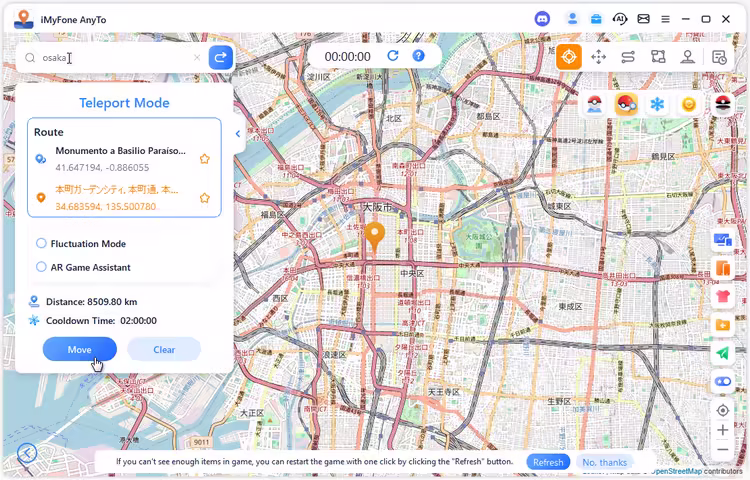Favorite the 34.683594, 135.500780 destination
The width and height of the screenshot is (750, 480).
coord(205,197)
